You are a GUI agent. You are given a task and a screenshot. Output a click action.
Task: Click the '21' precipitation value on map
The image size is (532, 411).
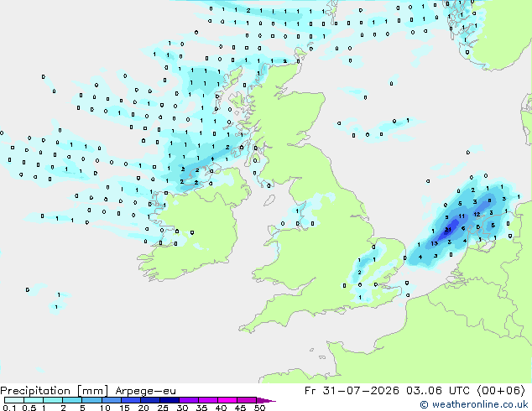tap(448, 230)
